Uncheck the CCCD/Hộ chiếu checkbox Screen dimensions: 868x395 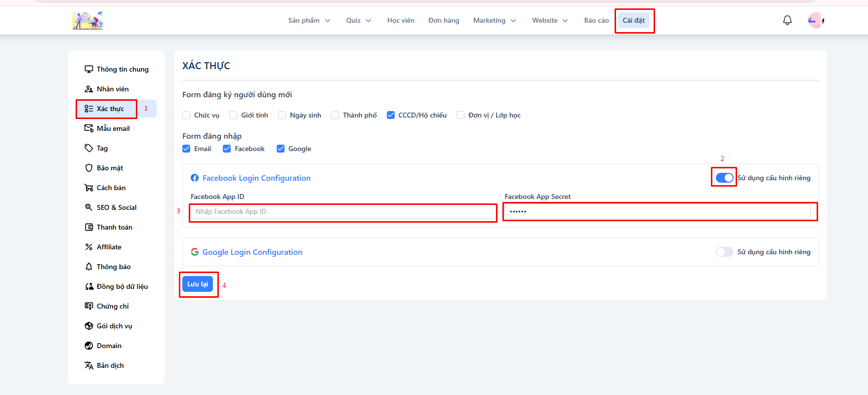point(391,115)
